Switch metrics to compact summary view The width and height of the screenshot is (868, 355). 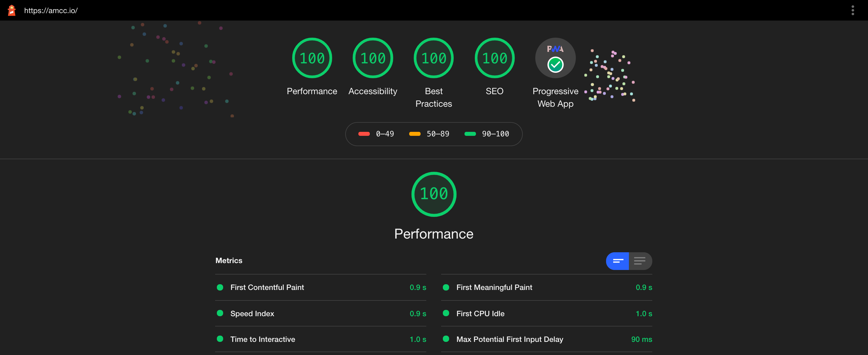pyautogui.click(x=618, y=261)
